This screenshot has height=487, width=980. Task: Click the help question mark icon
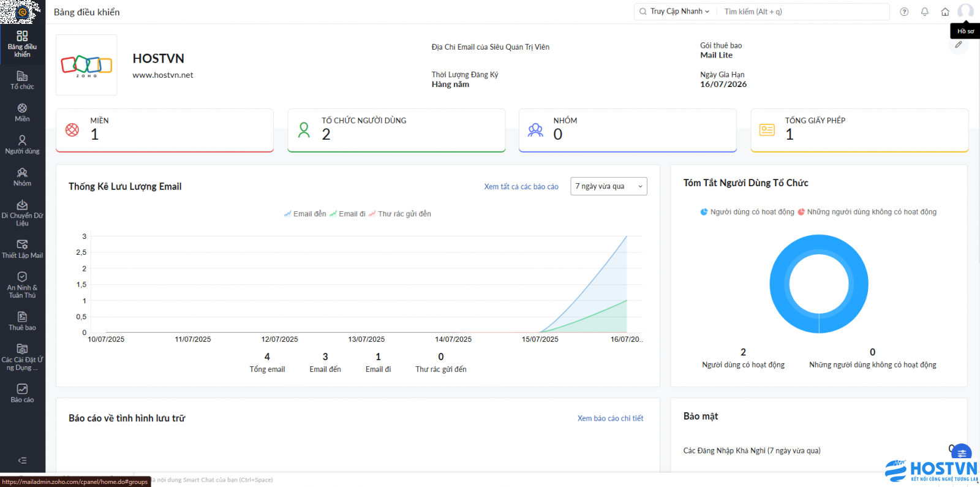point(904,12)
